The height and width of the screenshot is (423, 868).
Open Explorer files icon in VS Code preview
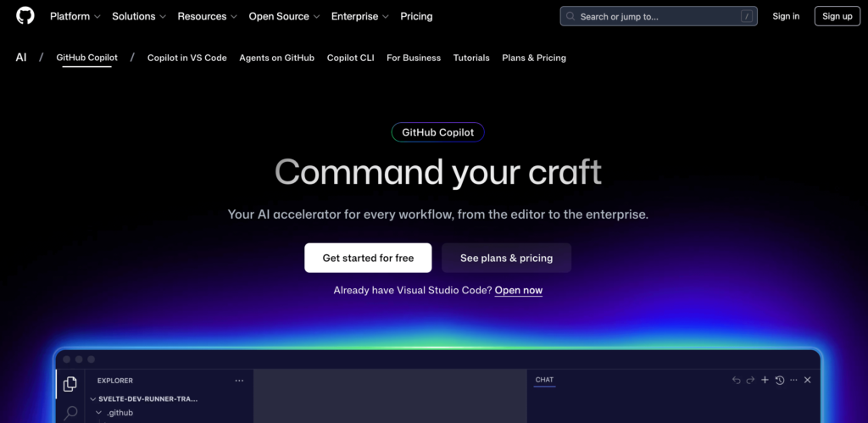click(70, 384)
